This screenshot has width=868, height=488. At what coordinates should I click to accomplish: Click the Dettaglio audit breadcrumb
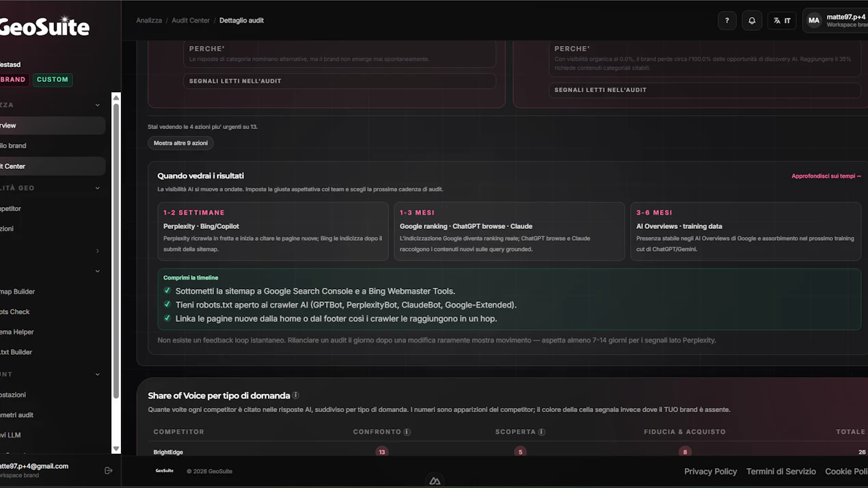(x=241, y=21)
